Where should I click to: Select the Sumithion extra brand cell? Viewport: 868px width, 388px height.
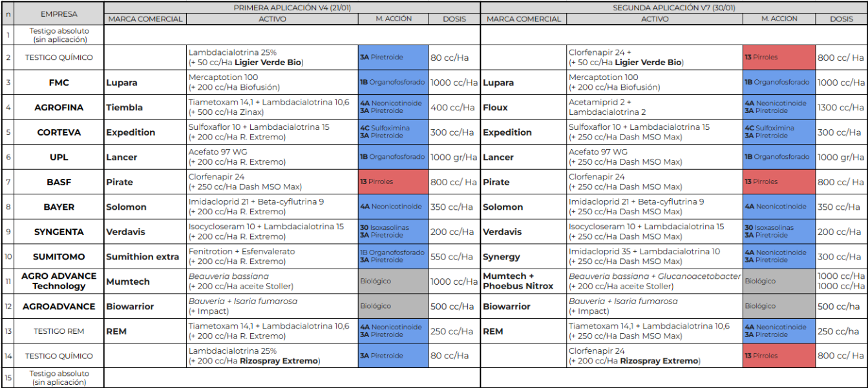[145, 257]
